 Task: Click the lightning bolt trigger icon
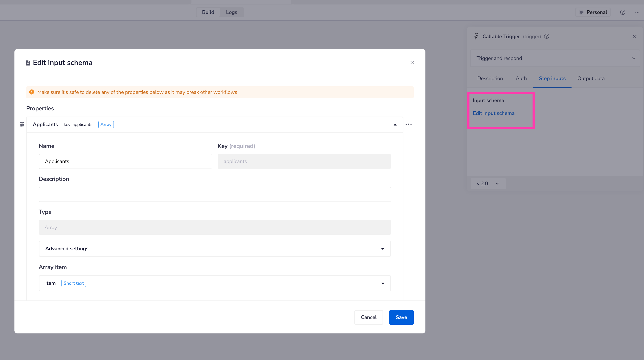[x=476, y=36]
